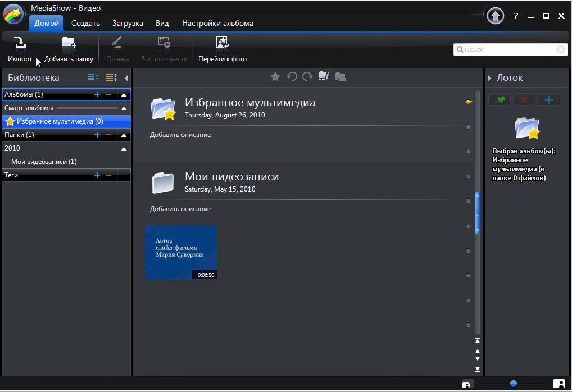
Task: Collapse the 2010 folder group
Action: pyautogui.click(x=124, y=148)
